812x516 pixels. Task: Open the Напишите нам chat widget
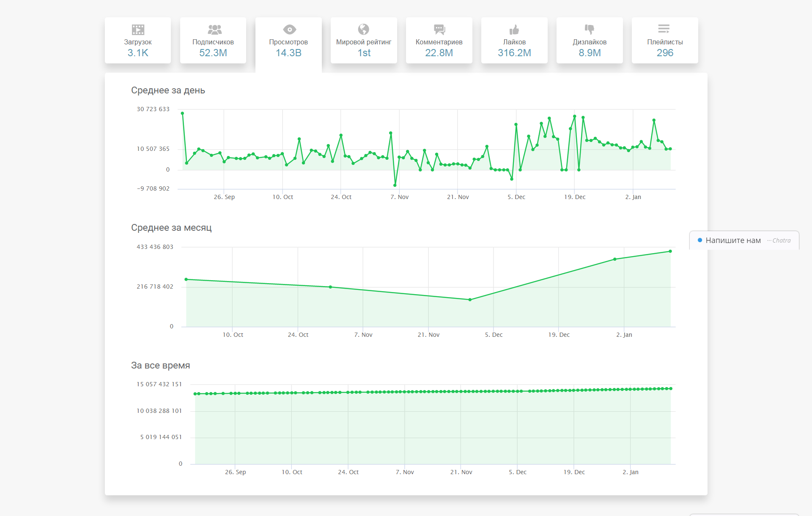(732, 240)
